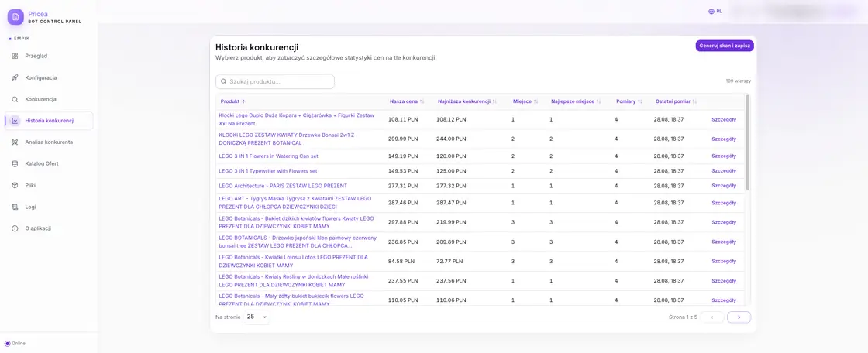Sort by Produkt column arrow

coord(243,102)
